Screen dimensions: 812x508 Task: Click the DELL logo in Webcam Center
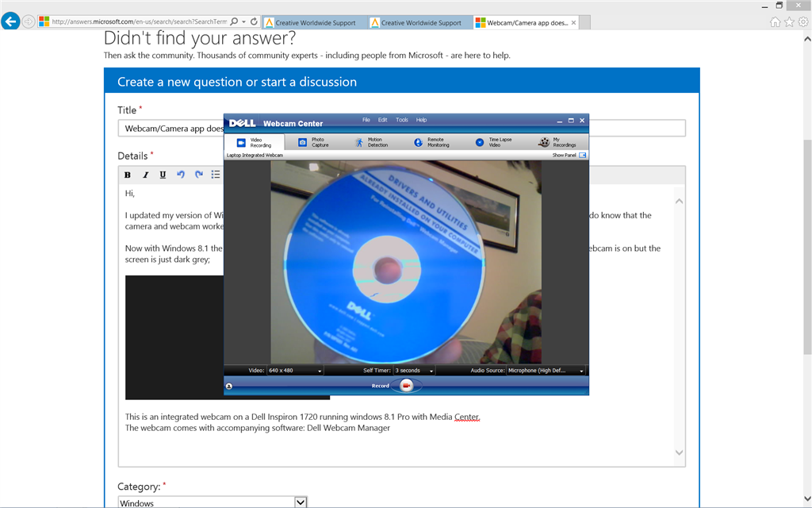pyautogui.click(x=243, y=123)
